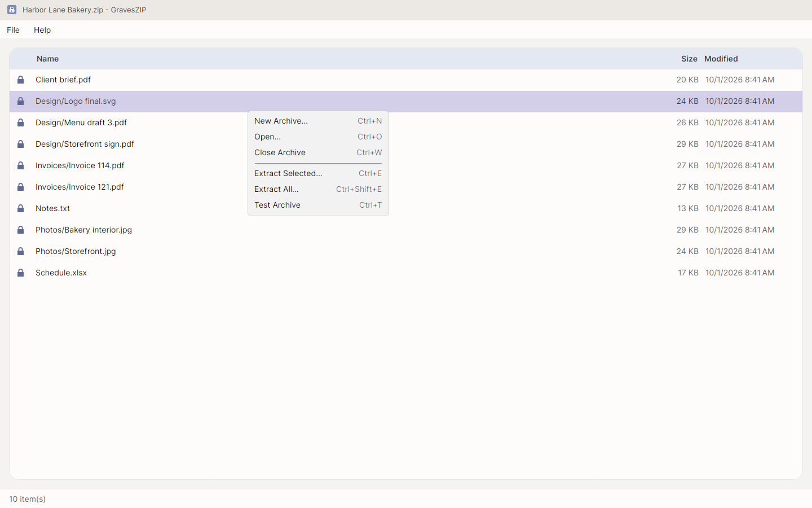The width and height of the screenshot is (812, 508).
Task: Click the lock icon beside Design/Logo final.svg
Action: 20,101
